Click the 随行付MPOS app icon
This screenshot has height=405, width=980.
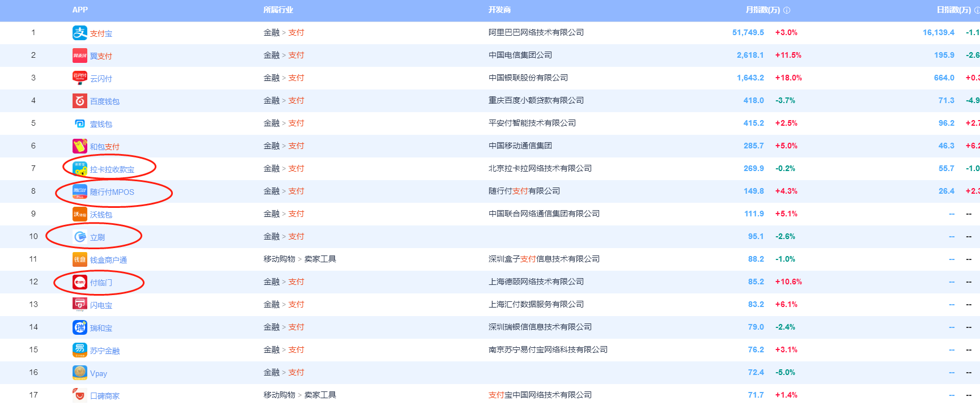point(80,191)
